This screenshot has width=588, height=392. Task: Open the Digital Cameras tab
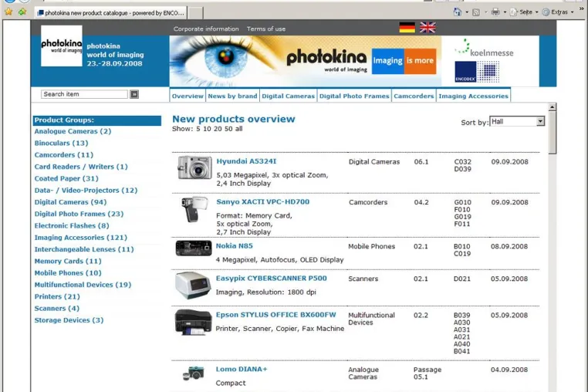(288, 96)
